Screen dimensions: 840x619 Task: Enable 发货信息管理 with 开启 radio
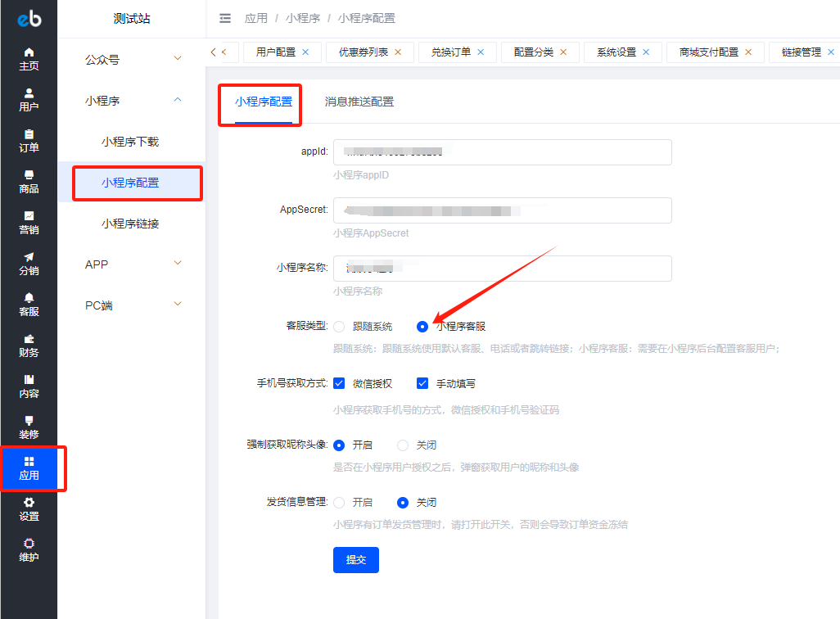pyautogui.click(x=339, y=503)
